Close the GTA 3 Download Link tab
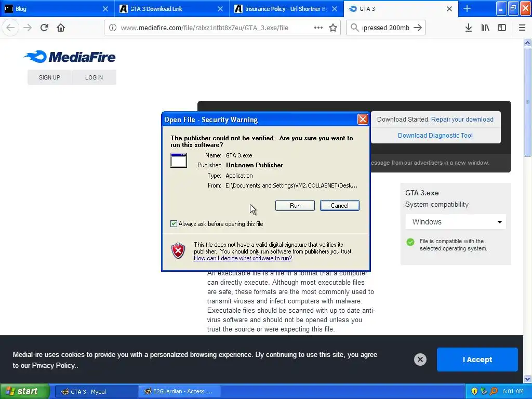The height and width of the screenshot is (399, 532). point(220,9)
